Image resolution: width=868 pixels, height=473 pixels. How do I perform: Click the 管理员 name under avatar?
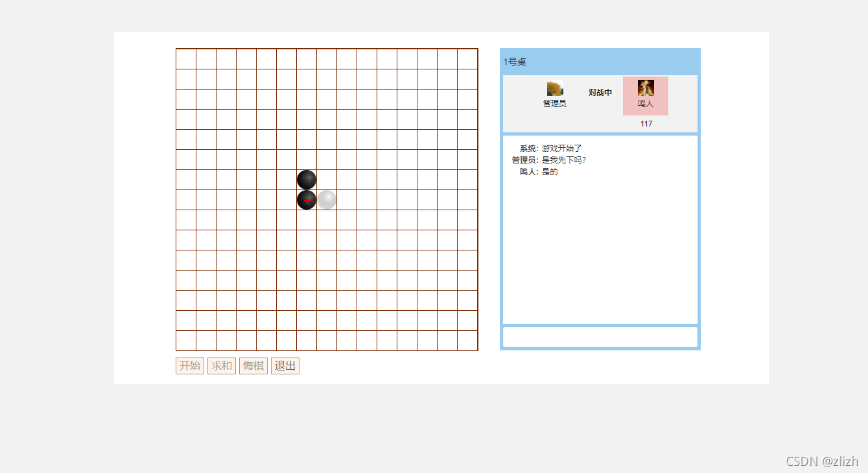pos(555,103)
